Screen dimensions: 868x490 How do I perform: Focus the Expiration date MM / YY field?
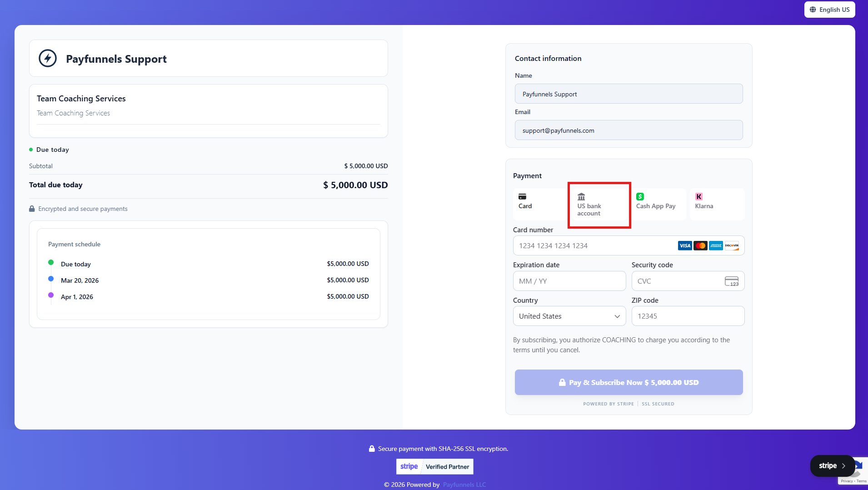coord(569,281)
